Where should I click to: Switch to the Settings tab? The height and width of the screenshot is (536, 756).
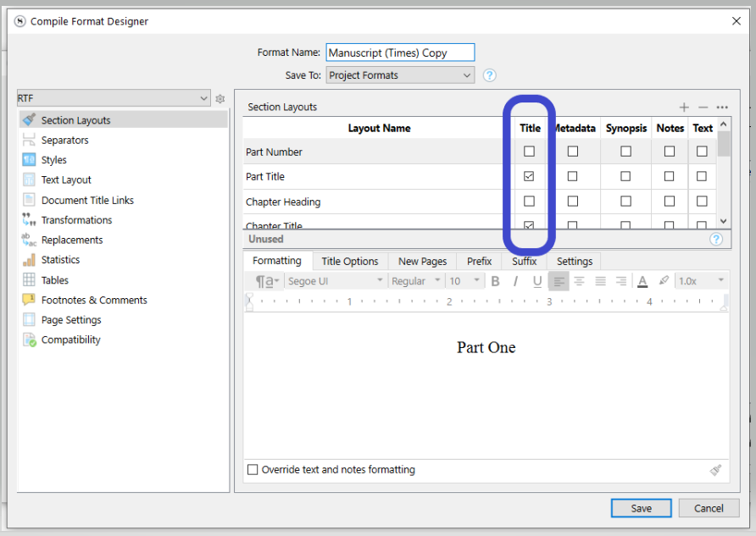[575, 261]
